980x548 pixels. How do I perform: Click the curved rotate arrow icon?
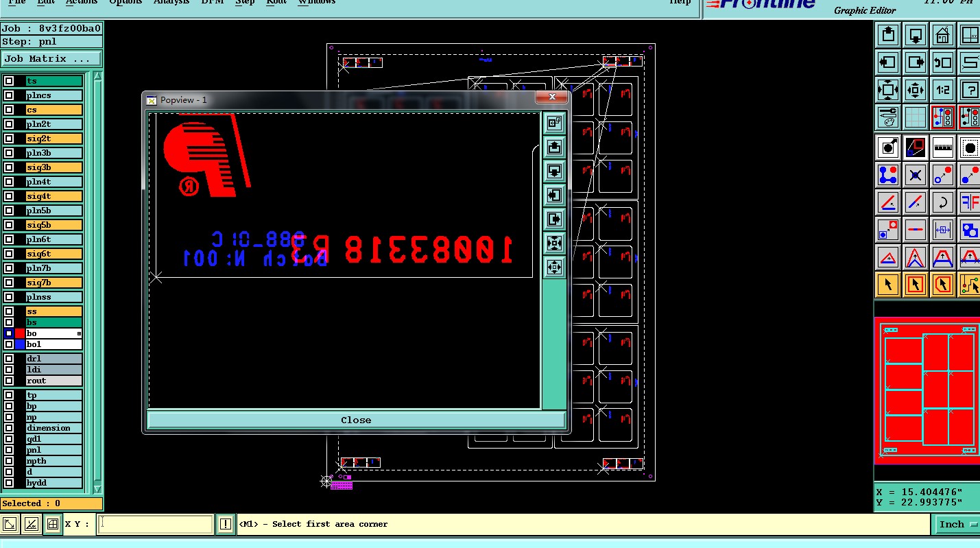pos(943,203)
